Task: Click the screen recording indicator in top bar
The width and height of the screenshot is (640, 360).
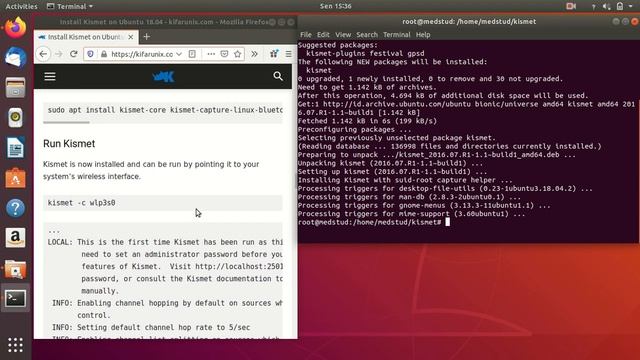Action: [x=571, y=6]
